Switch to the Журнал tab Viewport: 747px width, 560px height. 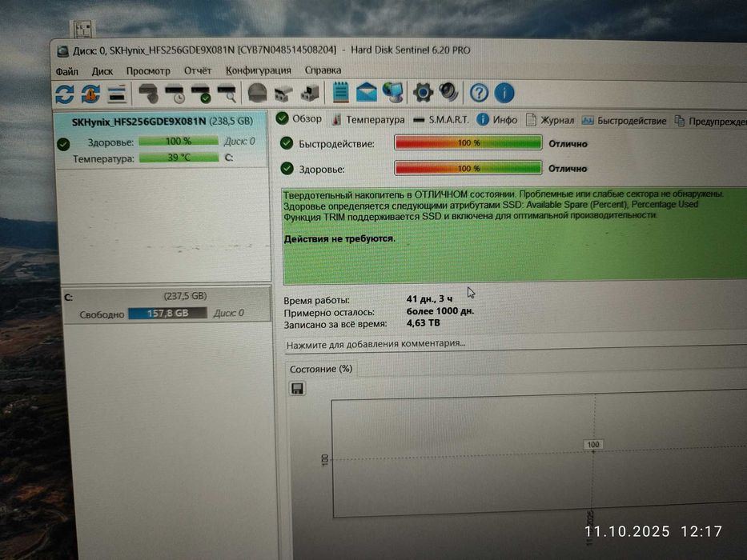[550, 121]
